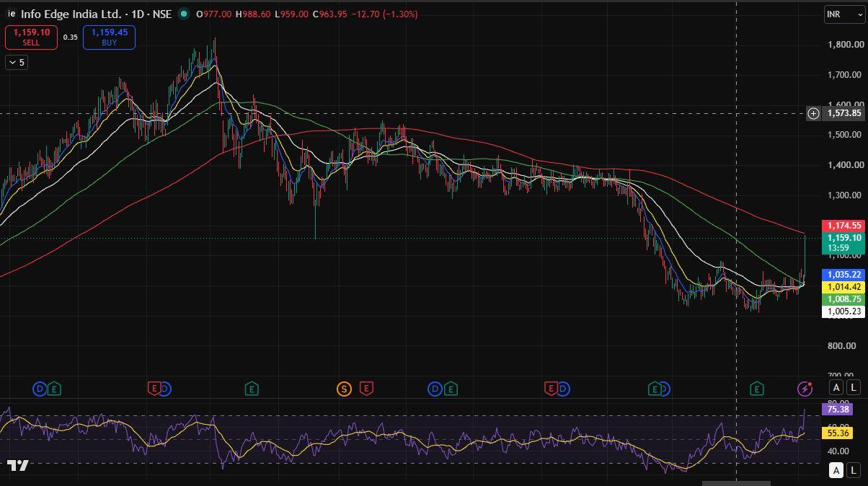
Task: Click the 1,700.00 price scale label
Action: 846,74
